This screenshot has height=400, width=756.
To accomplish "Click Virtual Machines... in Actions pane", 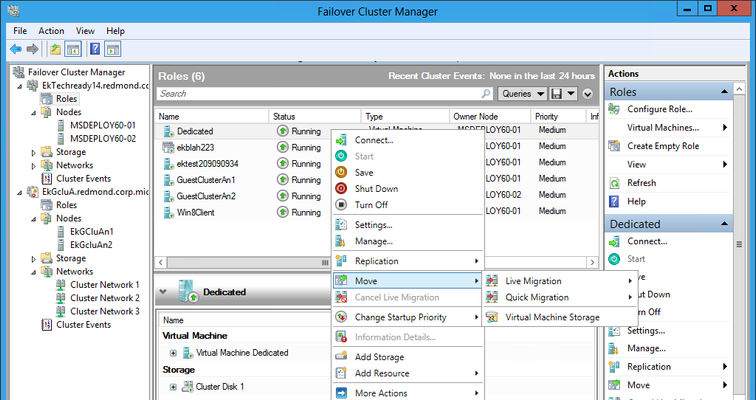I will 662,127.
